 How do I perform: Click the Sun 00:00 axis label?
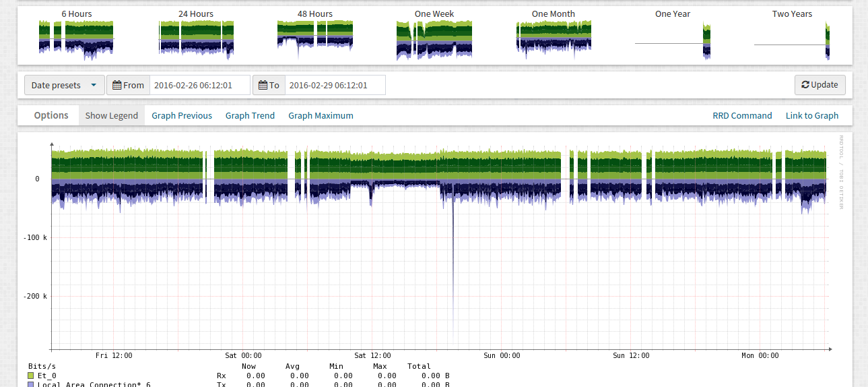click(502, 355)
